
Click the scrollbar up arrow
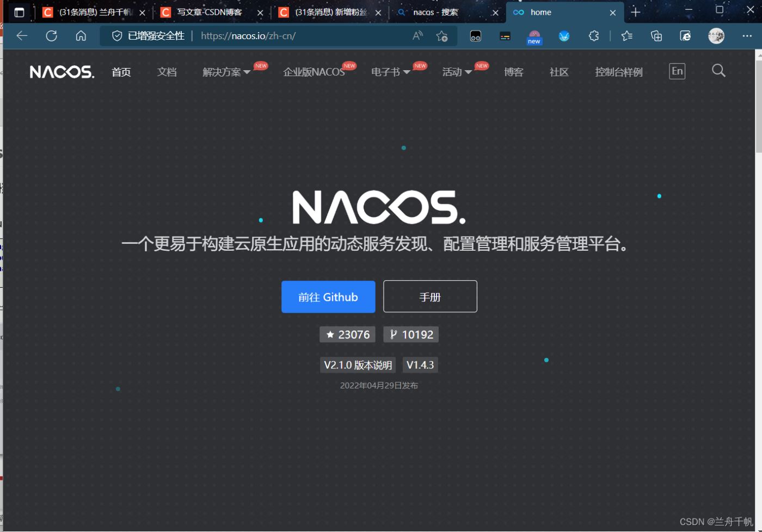[x=758, y=54]
